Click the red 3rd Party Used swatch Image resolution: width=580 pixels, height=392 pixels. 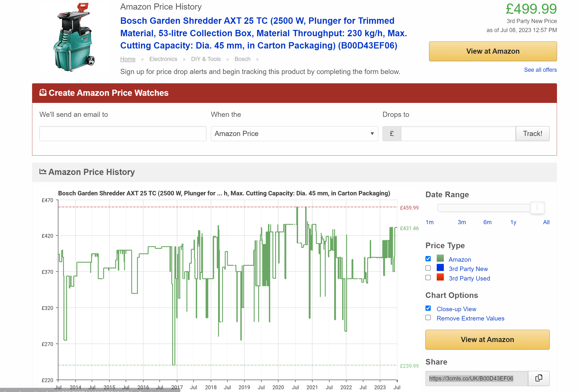point(440,277)
